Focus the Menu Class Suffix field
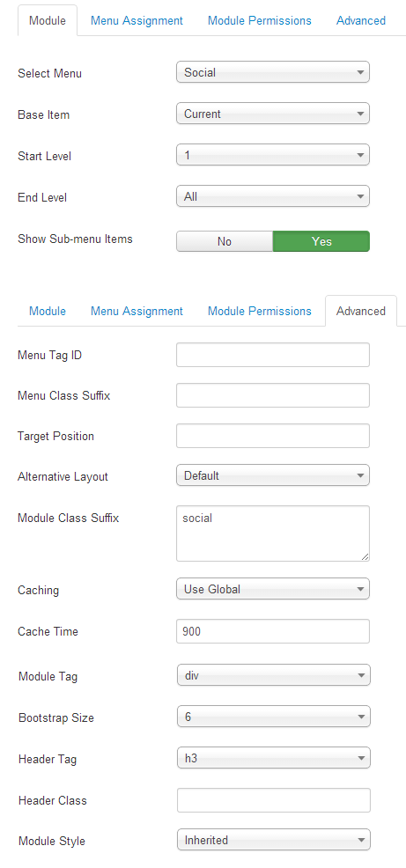This screenshot has height=868, width=406. pos(272,395)
